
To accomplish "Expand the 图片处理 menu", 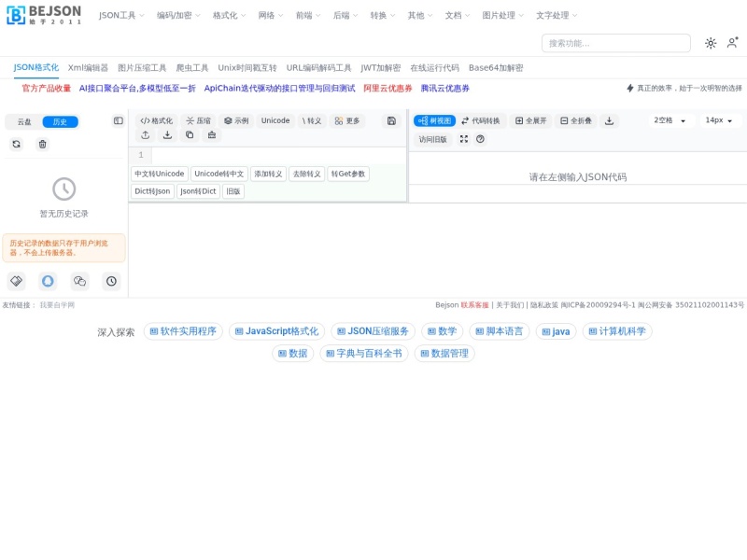I will pos(502,15).
